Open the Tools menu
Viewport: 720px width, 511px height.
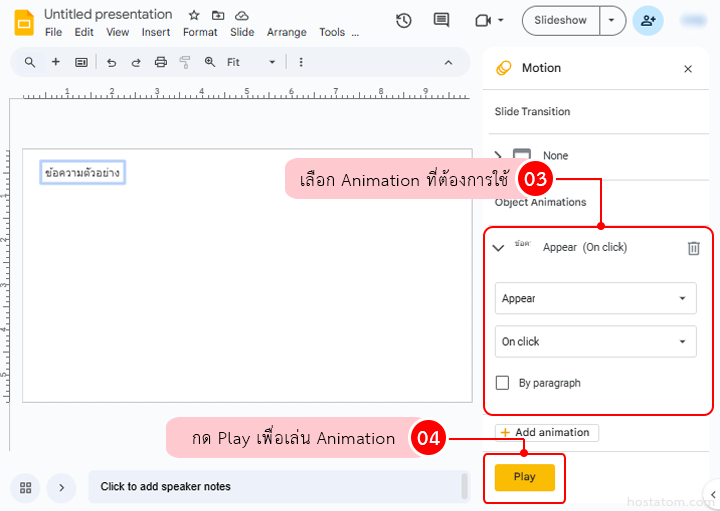[332, 32]
